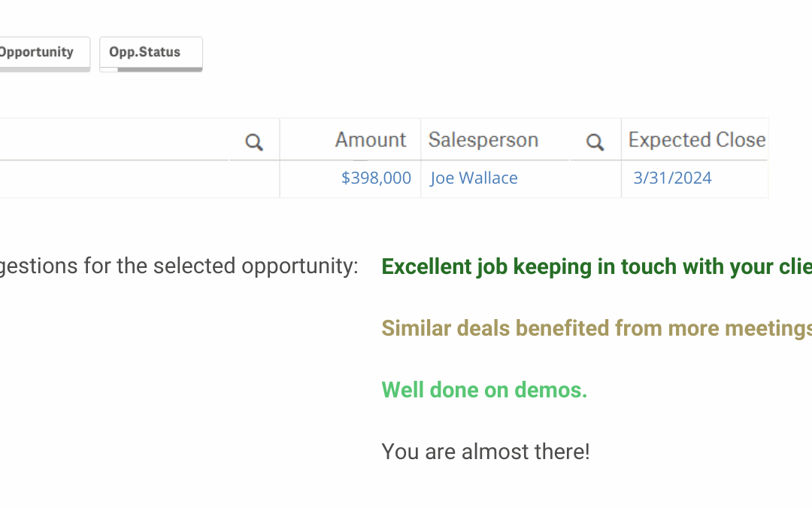Image resolution: width=812 pixels, height=508 pixels.
Task: Click the 'You are almost there!' text
Action: coord(485,452)
